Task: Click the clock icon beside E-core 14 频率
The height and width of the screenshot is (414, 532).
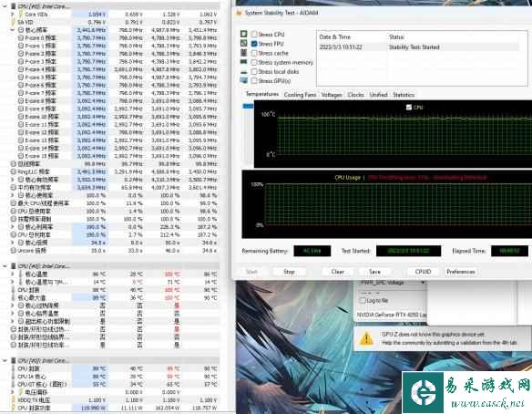Action: point(21,148)
